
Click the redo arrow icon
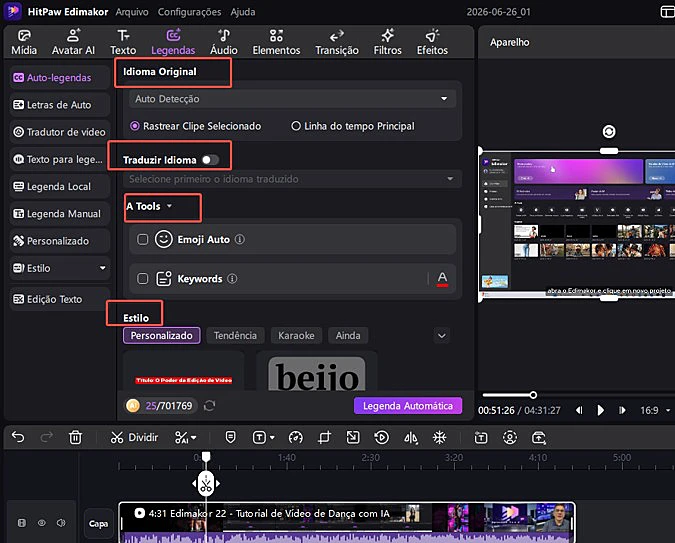tap(46, 438)
